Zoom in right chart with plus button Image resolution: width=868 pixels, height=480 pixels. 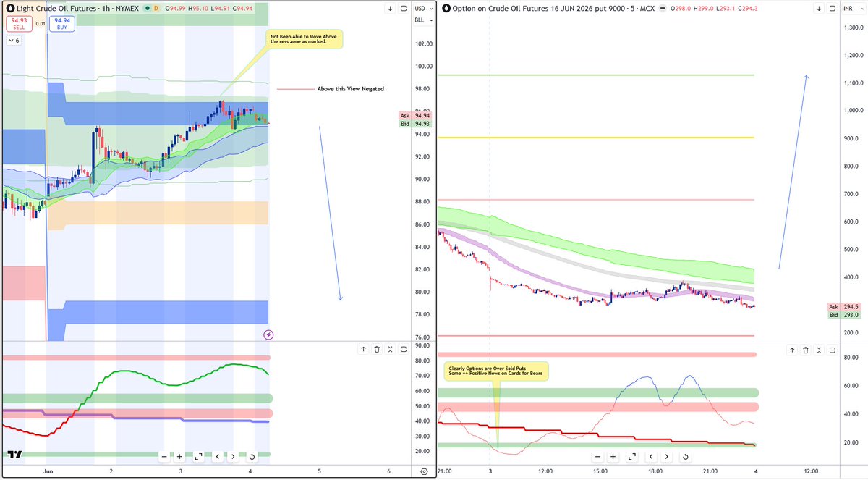[613, 457]
